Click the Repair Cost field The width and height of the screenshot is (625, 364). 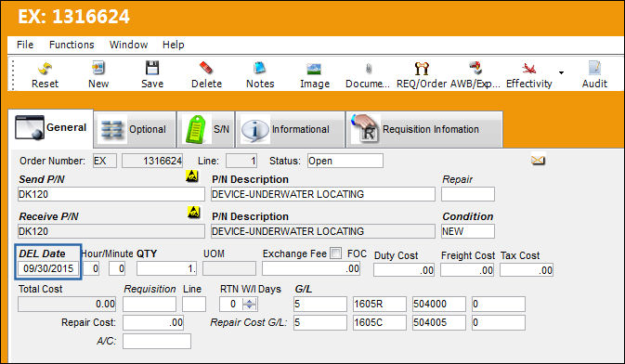click(153, 322)
